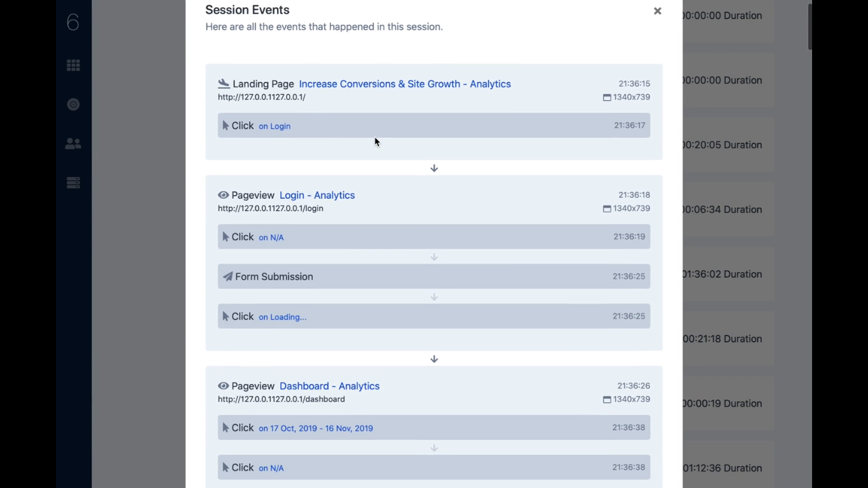This screenshot has height=488, width=868.
Task: Click the 17 Oct, 2019 - 16 Nov, 2019 link
Action: click(316, 428)
